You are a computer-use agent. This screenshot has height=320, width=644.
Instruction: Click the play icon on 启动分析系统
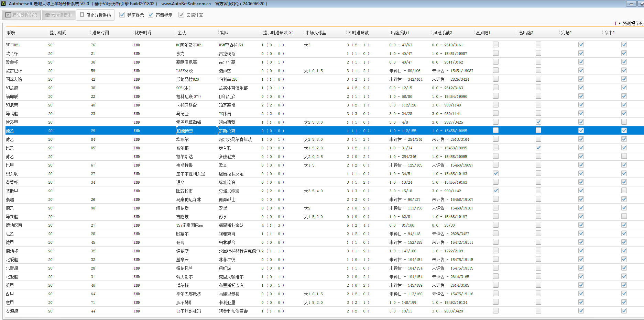(8, 15)
